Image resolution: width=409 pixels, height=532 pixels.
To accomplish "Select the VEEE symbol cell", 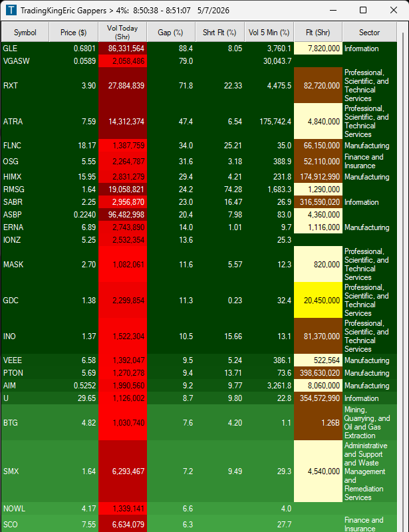I will [25, 360].
